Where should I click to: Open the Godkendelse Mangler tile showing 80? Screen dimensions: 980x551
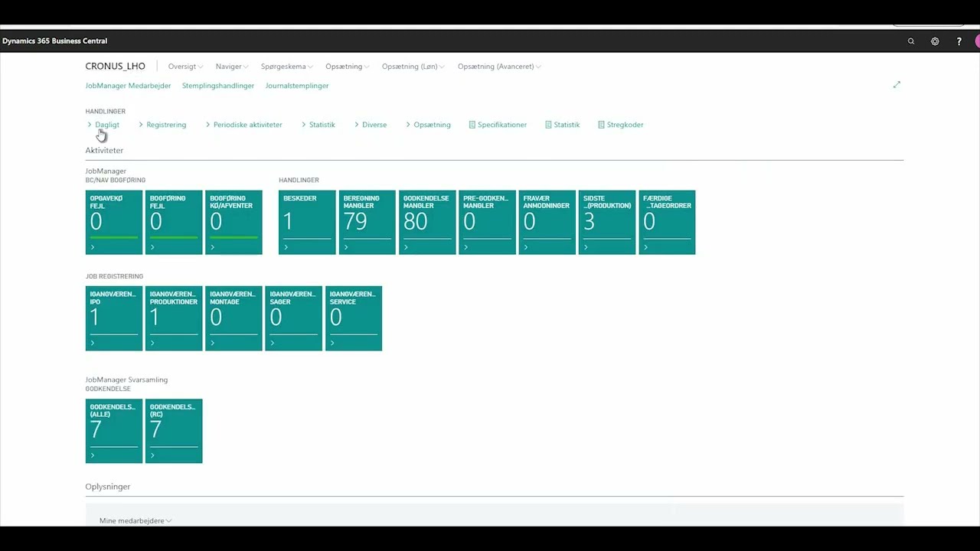pyautogui.click(x=427, y=222)
